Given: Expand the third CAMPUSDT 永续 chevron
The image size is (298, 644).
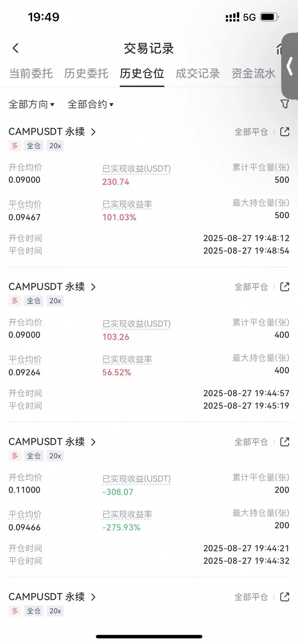Looking at the screenshot, I should (x=93, y=442).
